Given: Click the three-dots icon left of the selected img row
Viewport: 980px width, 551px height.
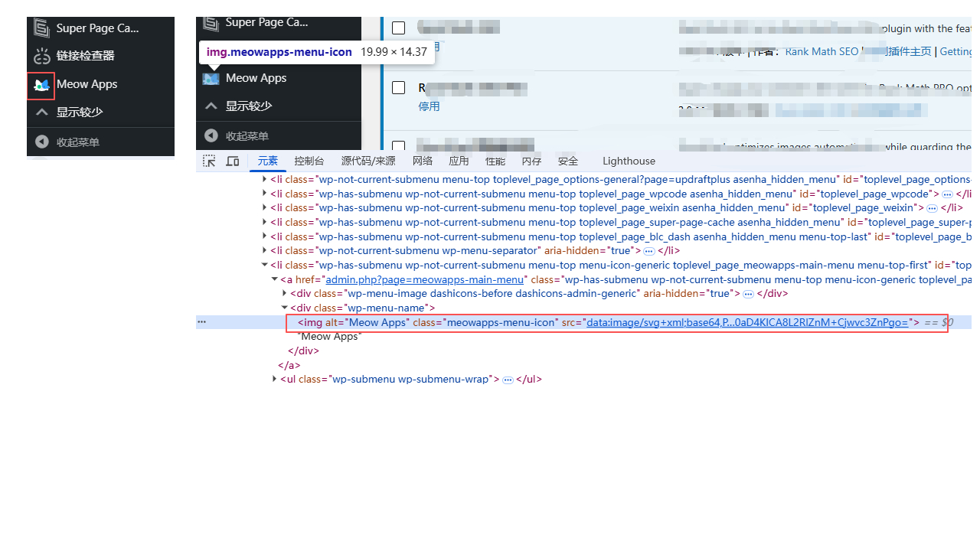Looking at the screenshot, I should point(201,322).
